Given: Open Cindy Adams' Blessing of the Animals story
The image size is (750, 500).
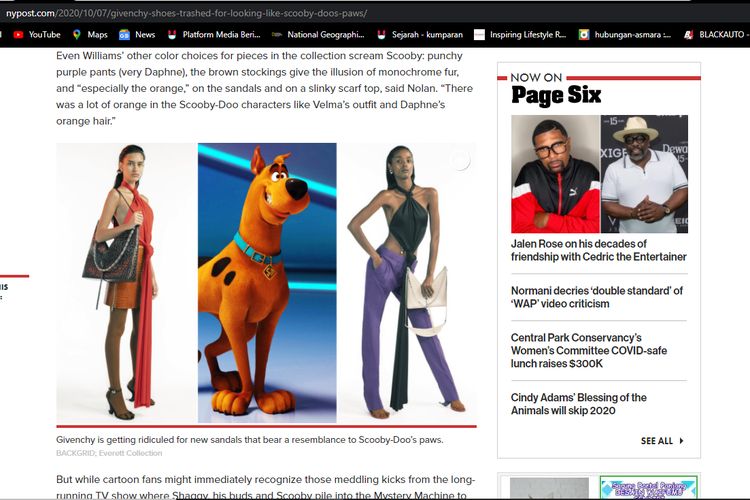Looking at the screenshot, I should pos(579,403).
